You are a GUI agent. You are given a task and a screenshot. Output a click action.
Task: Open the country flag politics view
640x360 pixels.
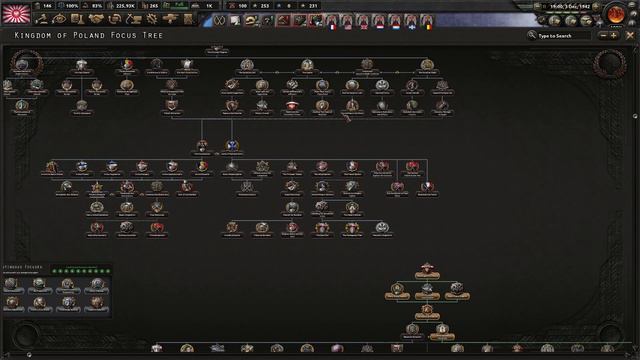[x=16, y=13]
